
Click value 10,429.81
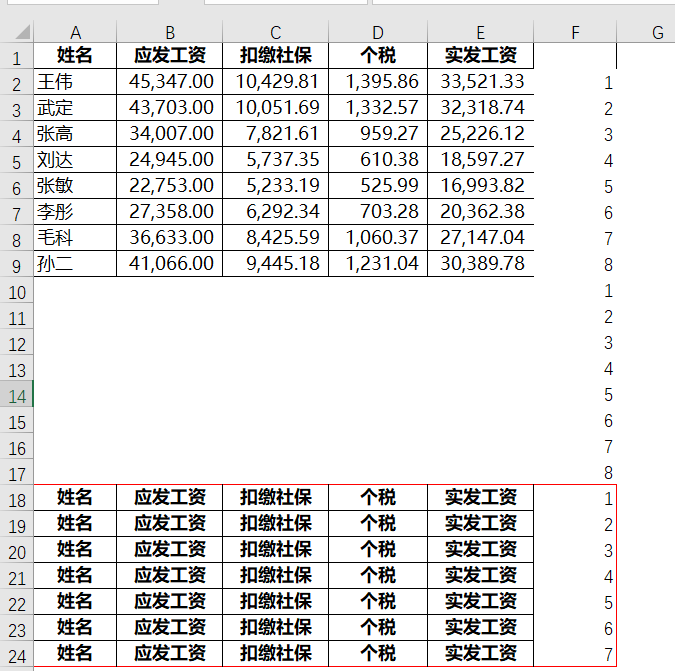tap(276, 82)
